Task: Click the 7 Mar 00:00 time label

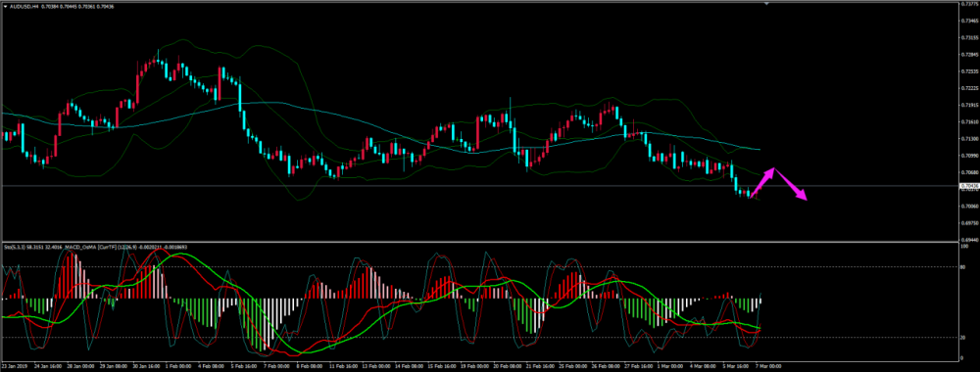Action: pos(768,365)
